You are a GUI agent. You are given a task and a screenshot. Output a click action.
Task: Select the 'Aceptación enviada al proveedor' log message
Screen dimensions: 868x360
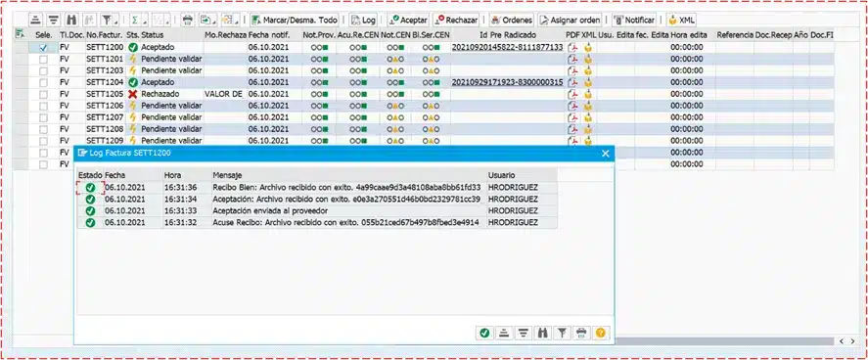pos(270,210)
